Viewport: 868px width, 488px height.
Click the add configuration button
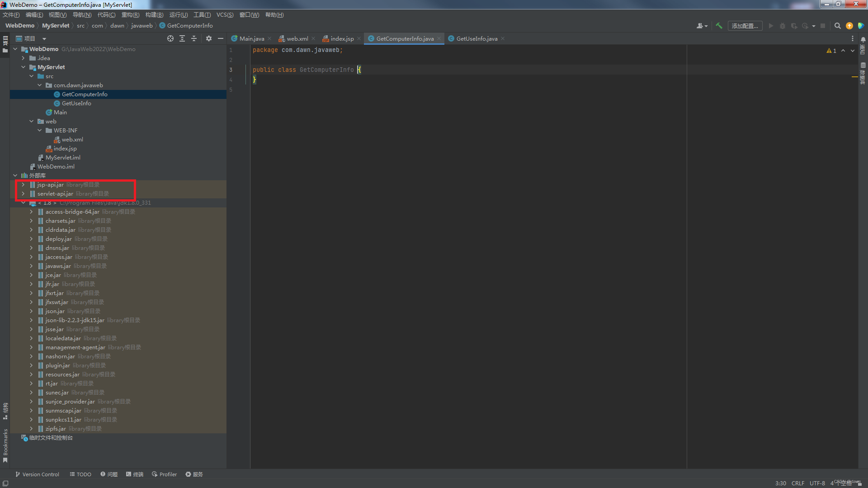745,26
